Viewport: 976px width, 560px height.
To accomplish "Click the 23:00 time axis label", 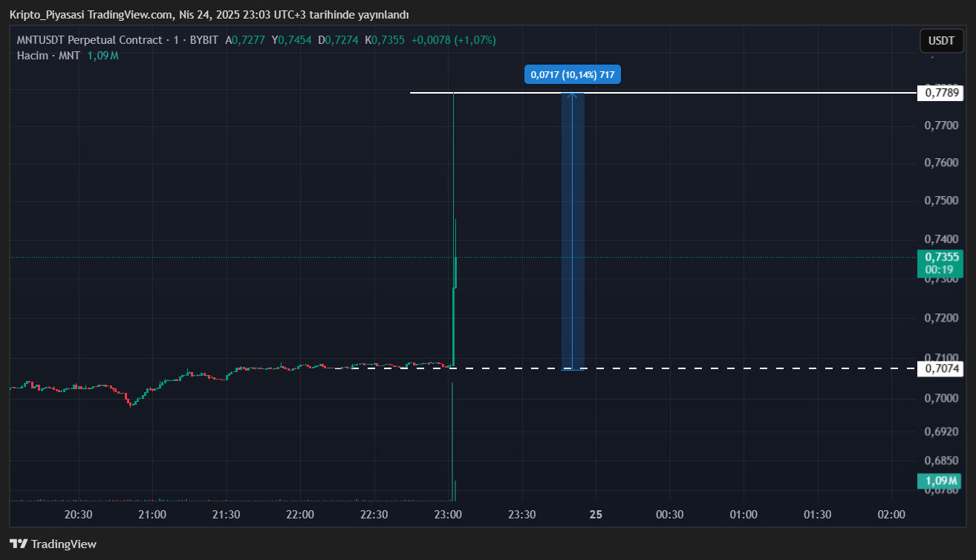I will tap(448, 515).
